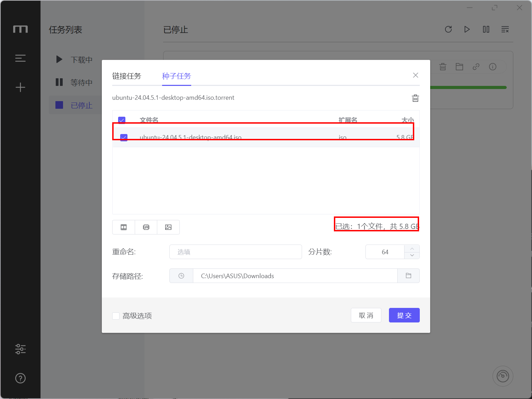Open the speedometer icon at bottom right
The width and height of the screenshot is (532, 399).
pos(503,376)
